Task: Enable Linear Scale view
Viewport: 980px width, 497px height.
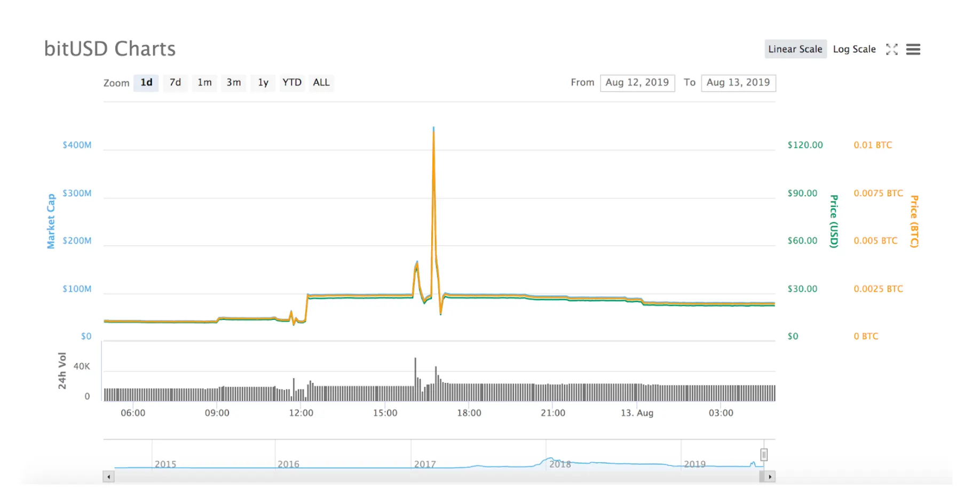Action: tap(795, 49)
